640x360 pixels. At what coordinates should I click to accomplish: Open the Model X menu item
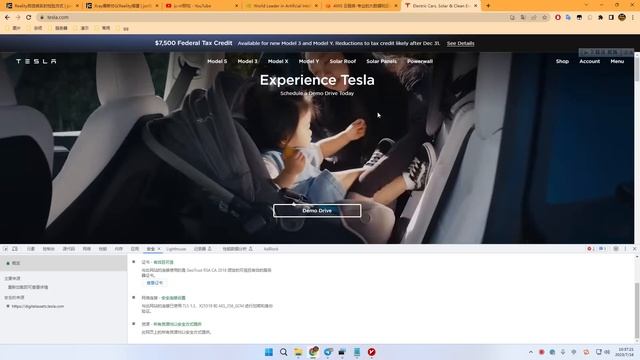tap(278, 61)
